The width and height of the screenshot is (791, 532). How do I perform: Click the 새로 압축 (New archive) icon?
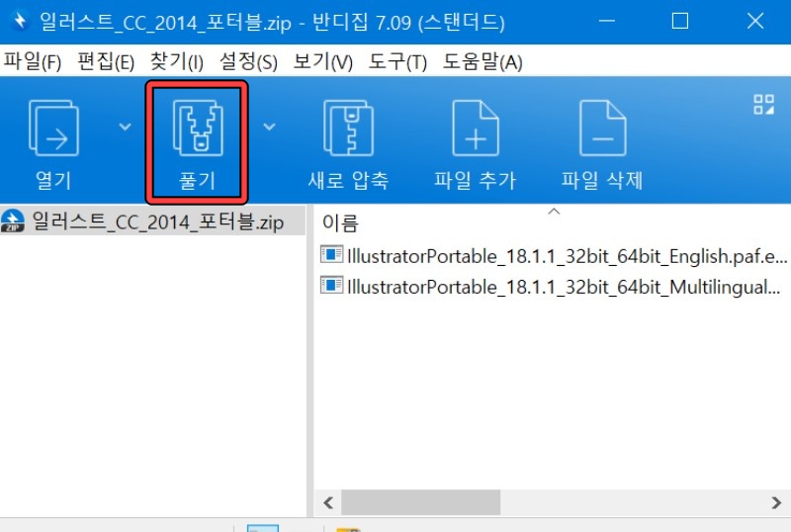349,129
